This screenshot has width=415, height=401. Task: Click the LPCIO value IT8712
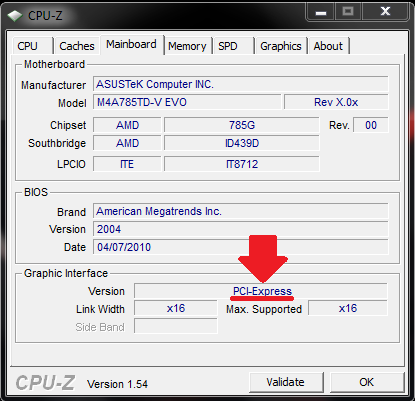click(x=242, y=164)
